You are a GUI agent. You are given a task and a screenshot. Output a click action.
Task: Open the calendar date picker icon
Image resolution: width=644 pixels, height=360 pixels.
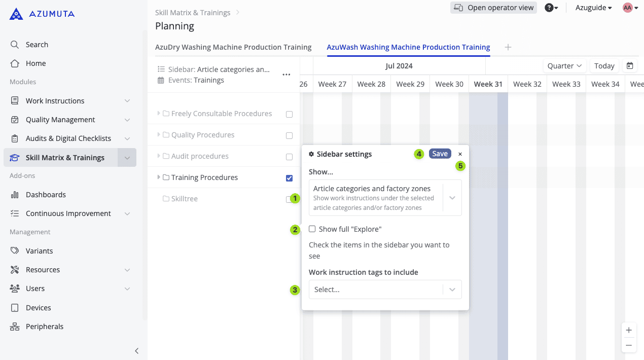coord(630,65)
